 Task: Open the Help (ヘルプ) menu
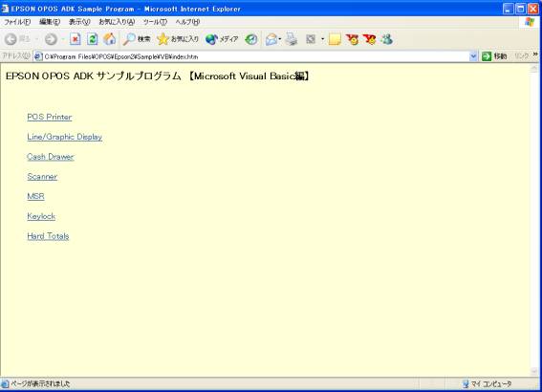pos(187,22)
